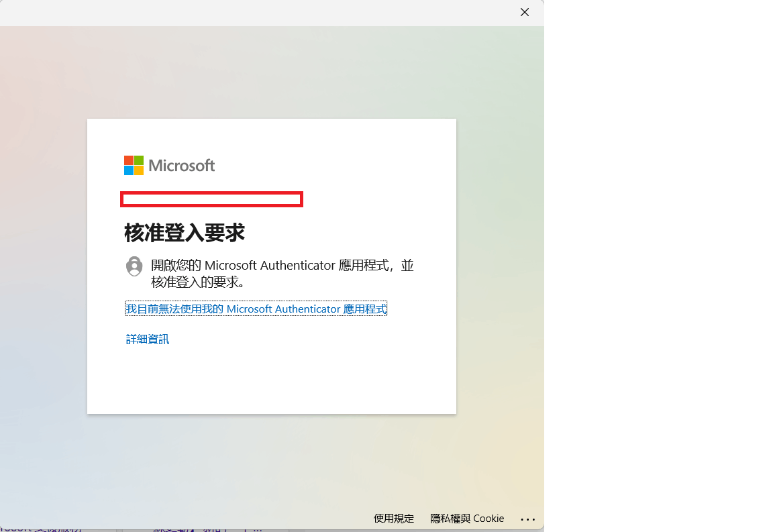Click the Microsoft logo
This screenshot has height=532, width=773.
(x=170, y=166)
